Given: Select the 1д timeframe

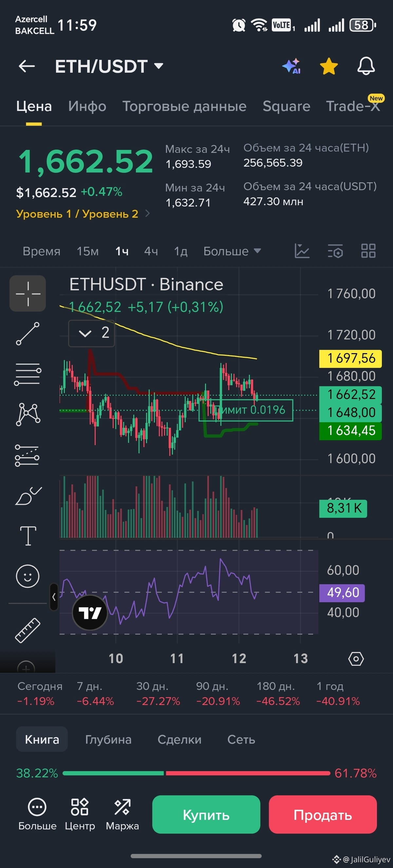Looking at the screenshot, I should [x=181, y=251].
